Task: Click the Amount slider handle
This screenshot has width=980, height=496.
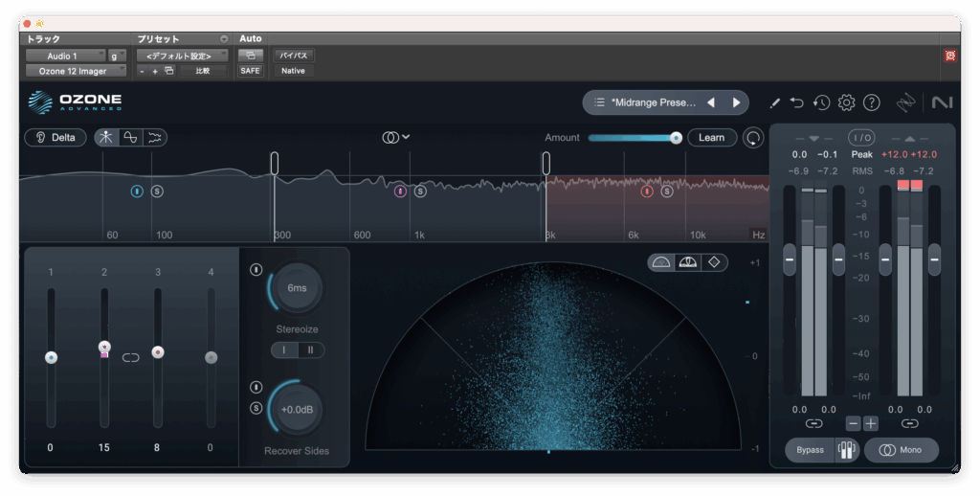Action: click(676, 138)
